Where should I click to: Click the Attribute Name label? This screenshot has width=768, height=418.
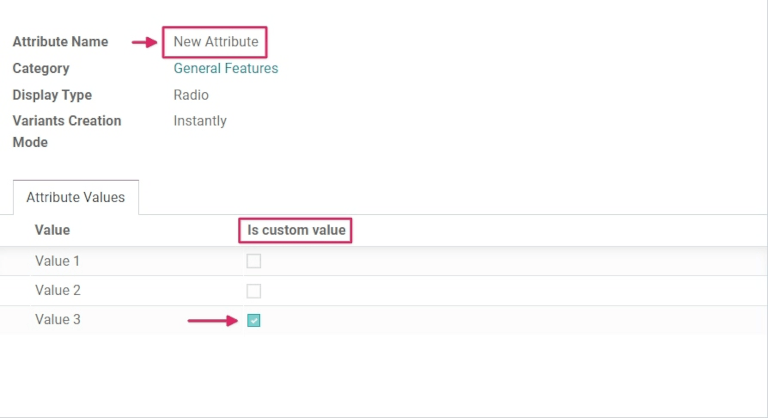[60, 42]
